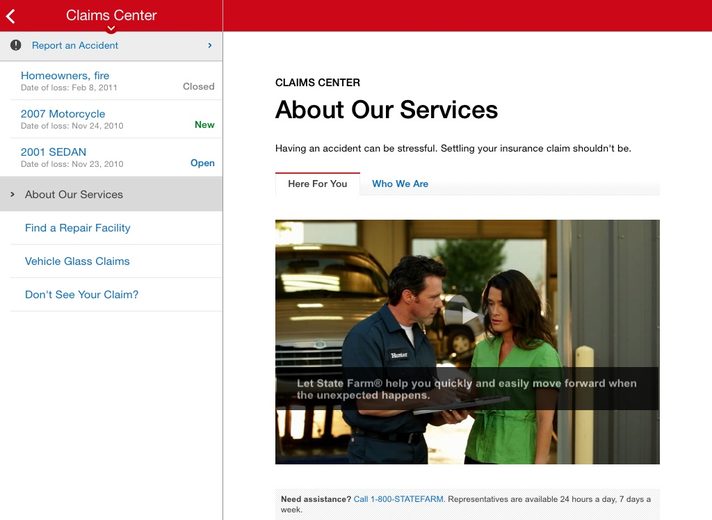712x520 pixels.
Task: Click the Closed status label
Action: click(x=198, y=86)
